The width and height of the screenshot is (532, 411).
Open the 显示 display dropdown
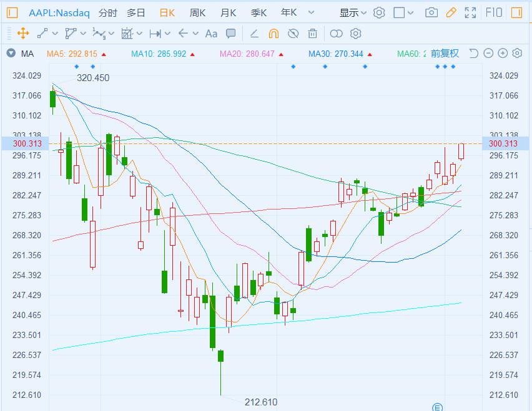click(353, 12)
